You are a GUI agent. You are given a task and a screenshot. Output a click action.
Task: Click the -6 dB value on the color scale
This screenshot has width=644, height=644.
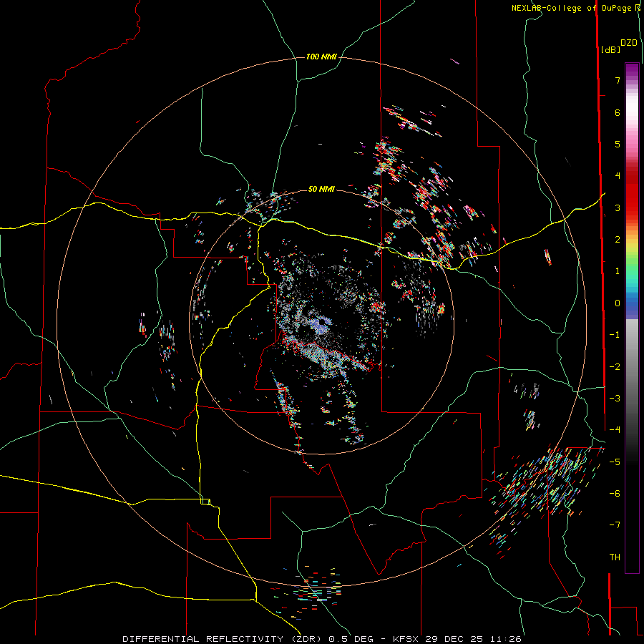coord(615,494)
